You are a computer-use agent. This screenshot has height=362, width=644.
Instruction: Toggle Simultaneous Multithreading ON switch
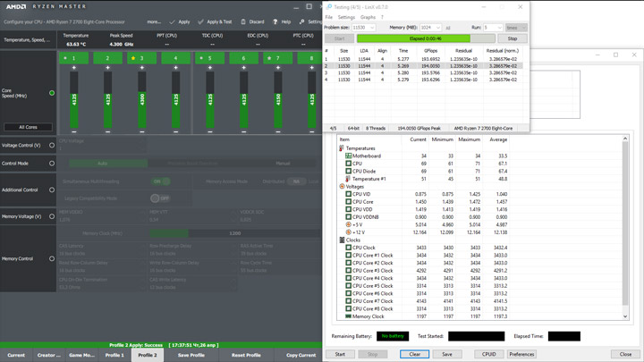click(160, 181)
